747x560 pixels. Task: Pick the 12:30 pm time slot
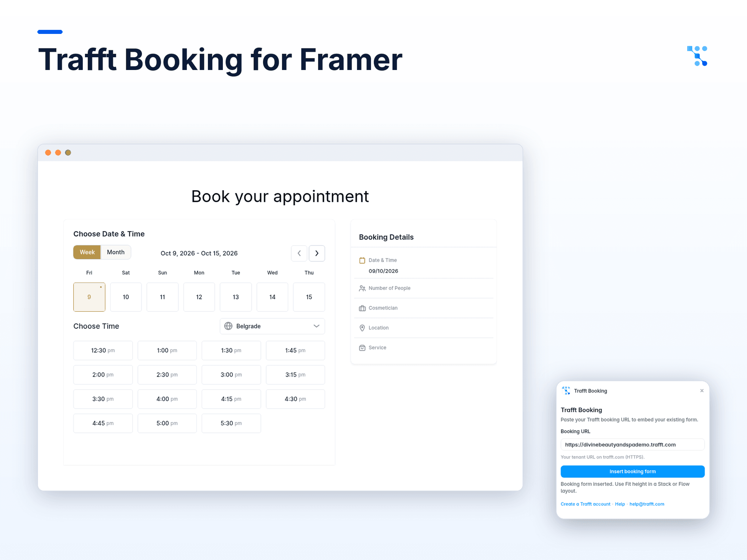(103, 350)
